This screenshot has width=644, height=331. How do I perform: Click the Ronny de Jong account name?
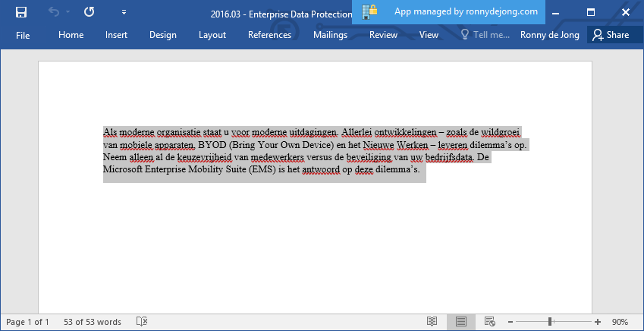coord(549,35)
